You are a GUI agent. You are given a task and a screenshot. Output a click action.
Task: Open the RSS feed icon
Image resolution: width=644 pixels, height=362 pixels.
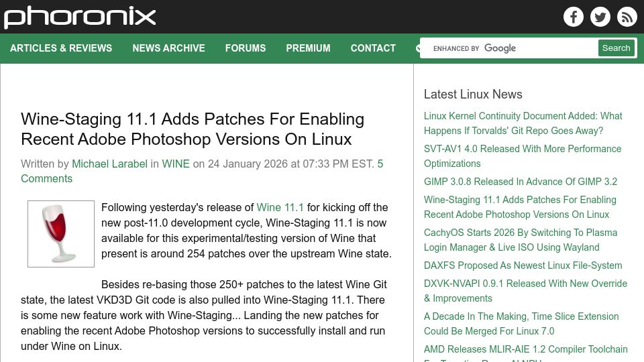pos(627,17)
